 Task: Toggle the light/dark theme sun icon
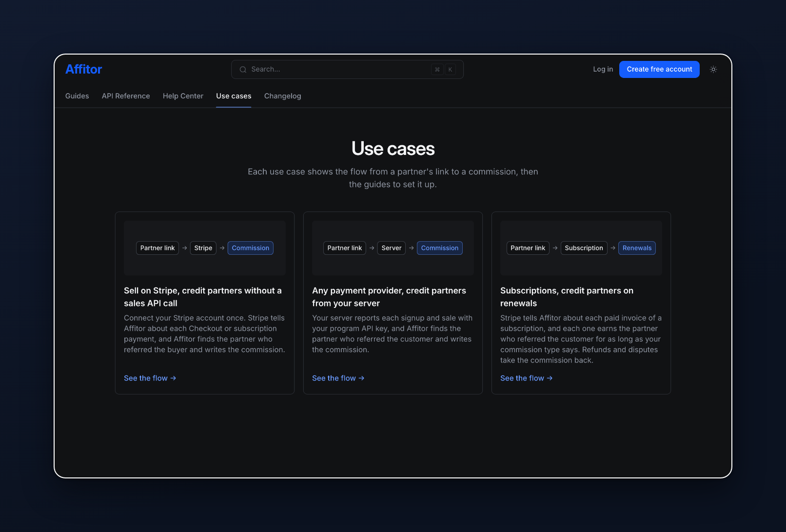713,69
